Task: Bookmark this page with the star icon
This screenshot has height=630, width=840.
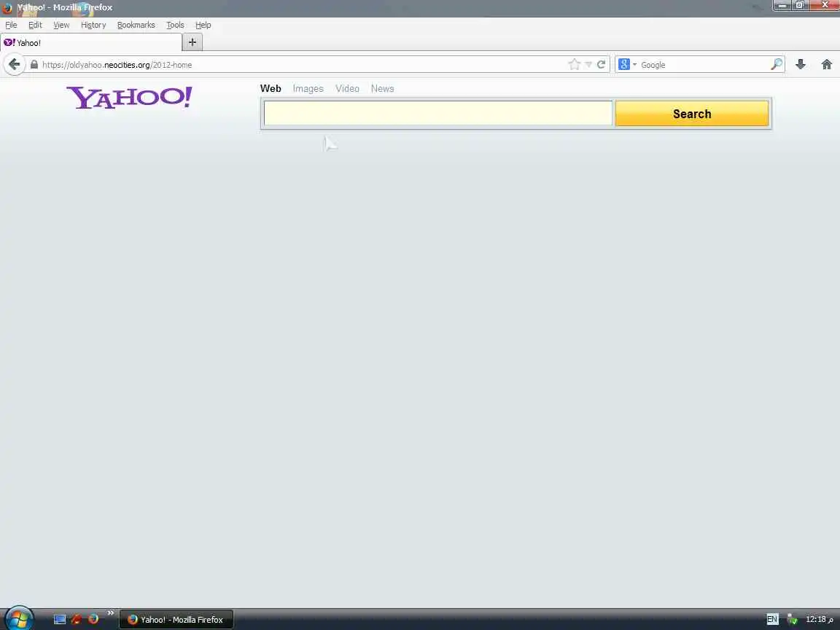Action: (x=575, y=65)
